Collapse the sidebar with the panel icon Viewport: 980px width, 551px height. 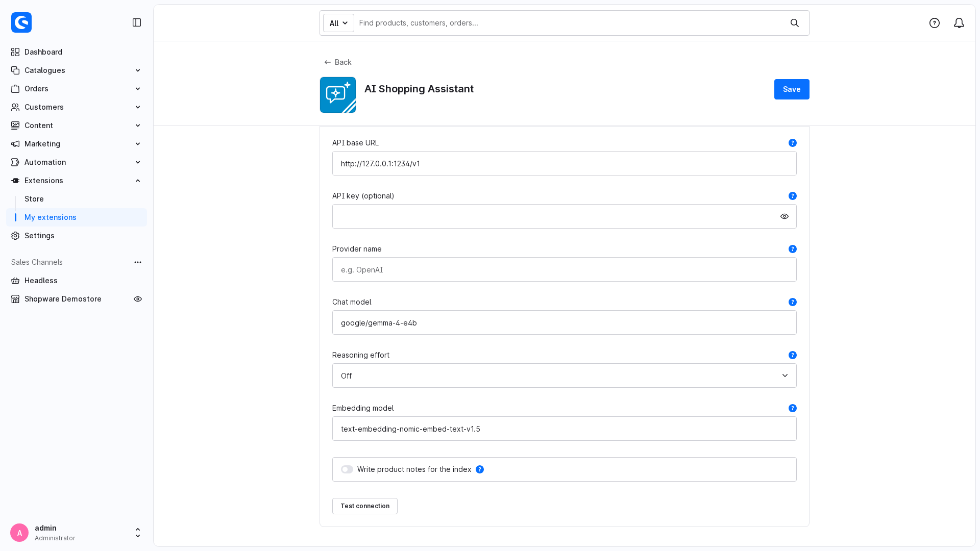coord(137,22)
